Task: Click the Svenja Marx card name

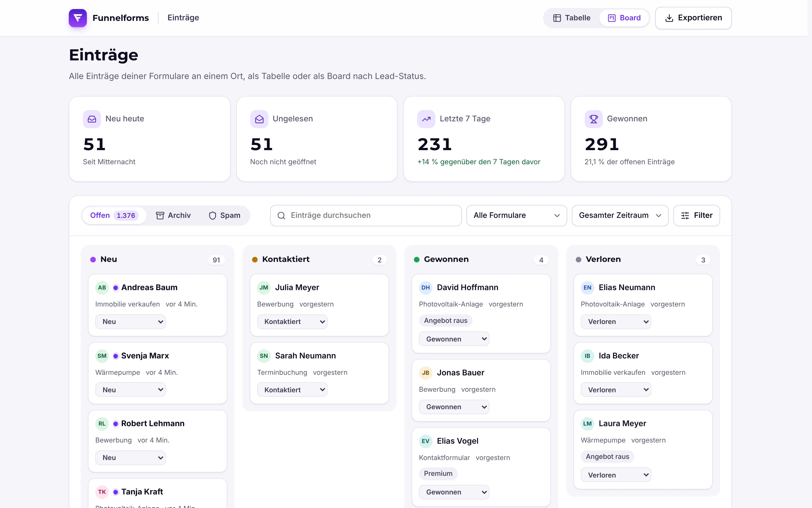Action: [x=145, y=356]
